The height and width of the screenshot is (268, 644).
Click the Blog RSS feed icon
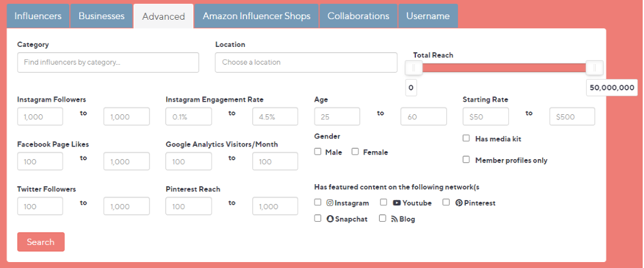click(x=394, y=219)
